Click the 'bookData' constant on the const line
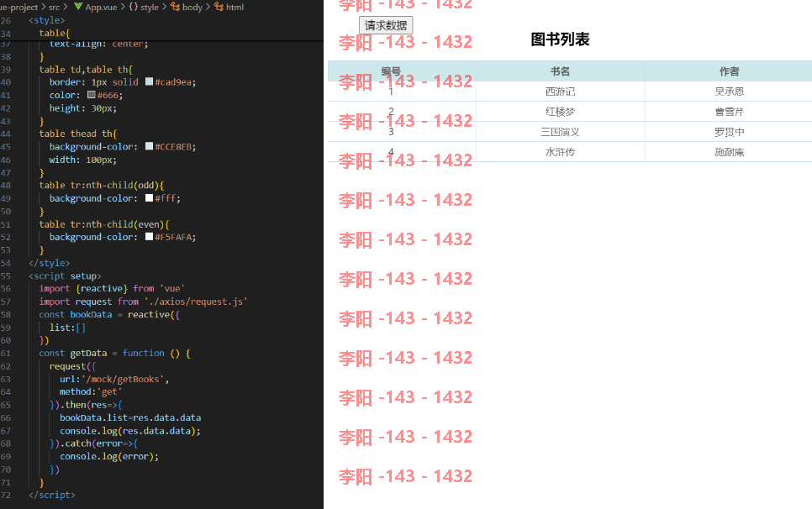This screenshot has width=812, height=509. [91, 314]
